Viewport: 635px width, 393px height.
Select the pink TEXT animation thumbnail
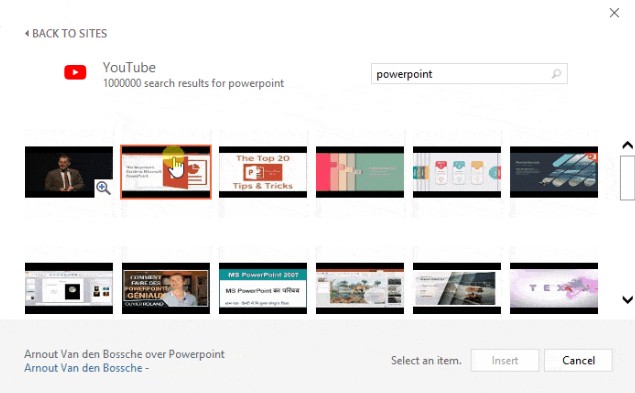pos(554,288)
